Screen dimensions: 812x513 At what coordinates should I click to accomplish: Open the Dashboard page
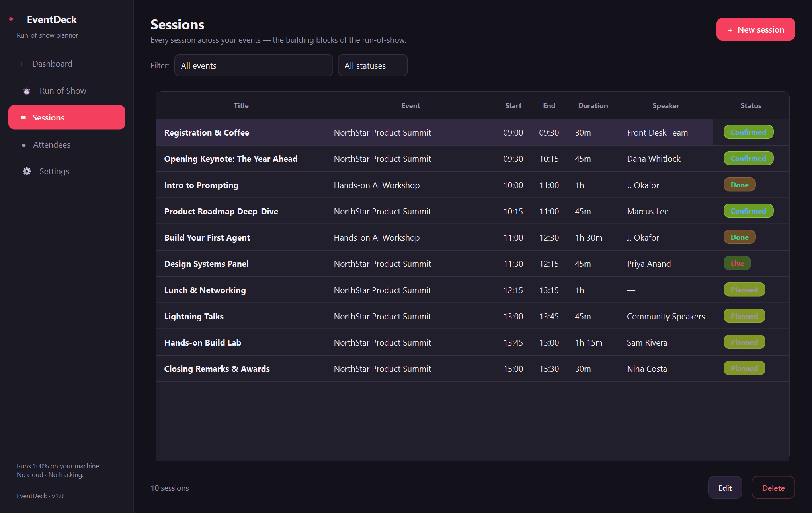click(x=67, y=64)
